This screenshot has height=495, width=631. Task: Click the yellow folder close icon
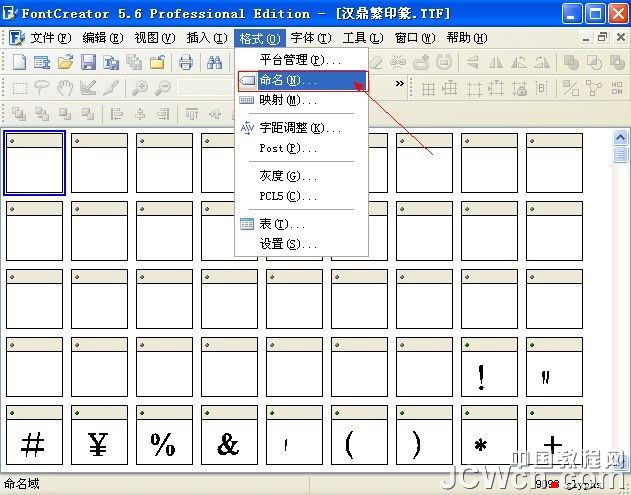tap(157, 62)
